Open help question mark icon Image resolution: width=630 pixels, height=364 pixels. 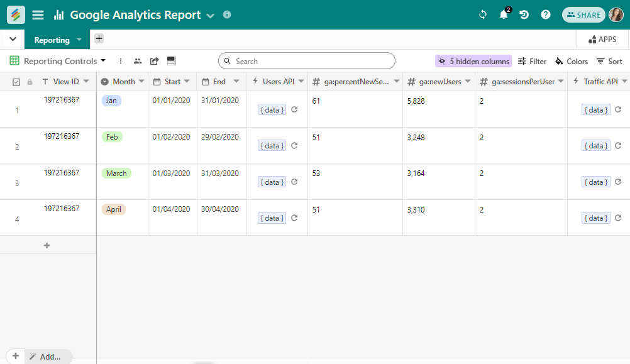click(546, 15)
